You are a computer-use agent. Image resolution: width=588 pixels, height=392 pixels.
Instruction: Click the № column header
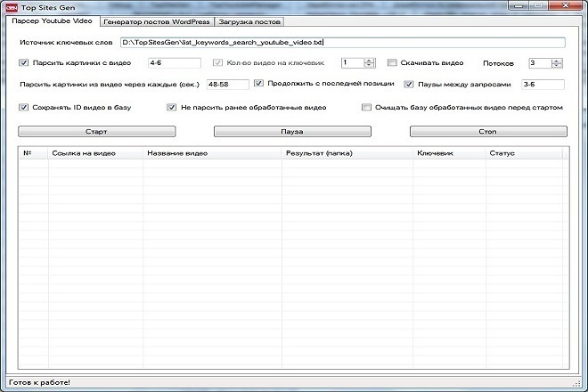(33, 153)
